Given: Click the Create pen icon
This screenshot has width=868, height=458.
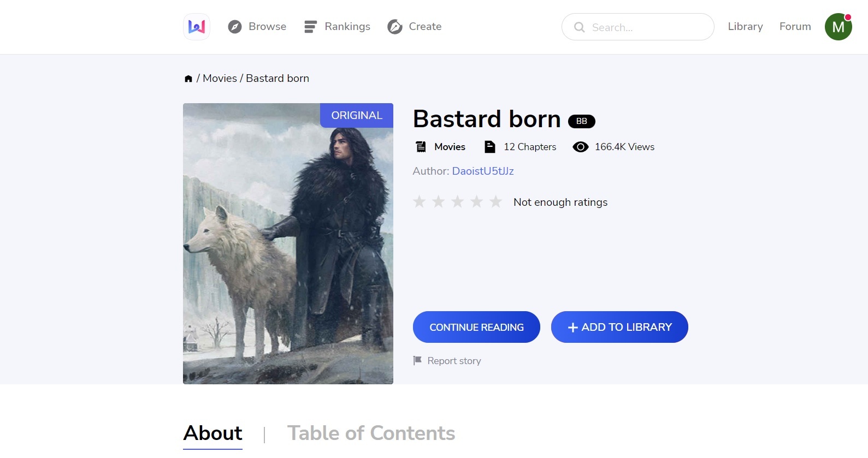Looking at the screenshot, I should coord(394,27).
